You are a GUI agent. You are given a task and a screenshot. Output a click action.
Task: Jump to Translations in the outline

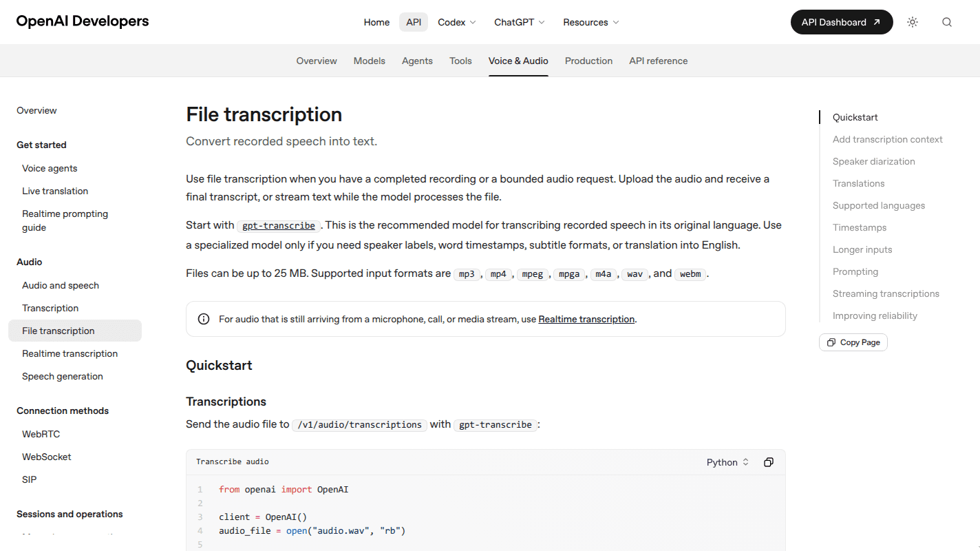pos(858,183)
